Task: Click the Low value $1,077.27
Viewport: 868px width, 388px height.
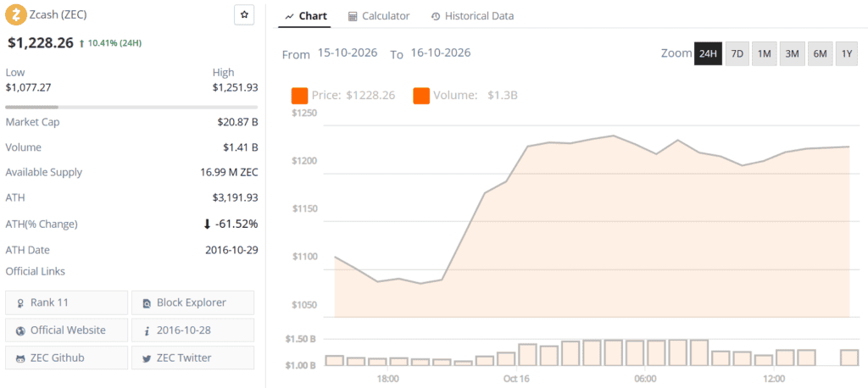Action: (28, 87)
